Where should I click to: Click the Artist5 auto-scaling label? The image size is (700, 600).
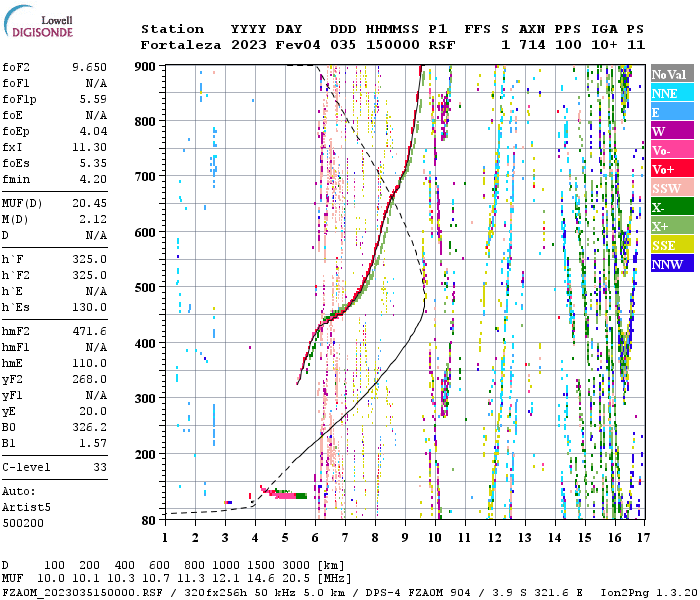click(x=26, y=508)
